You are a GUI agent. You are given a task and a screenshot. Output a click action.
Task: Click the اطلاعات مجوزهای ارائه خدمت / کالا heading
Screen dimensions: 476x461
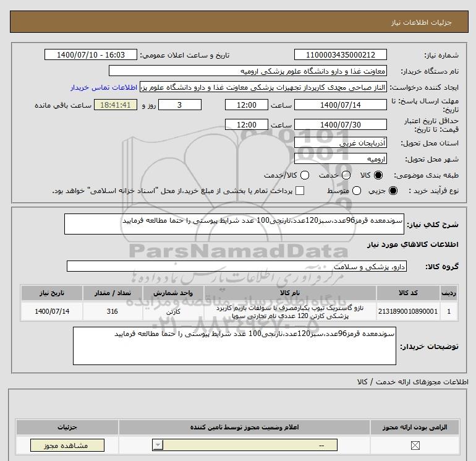[413, 382]
